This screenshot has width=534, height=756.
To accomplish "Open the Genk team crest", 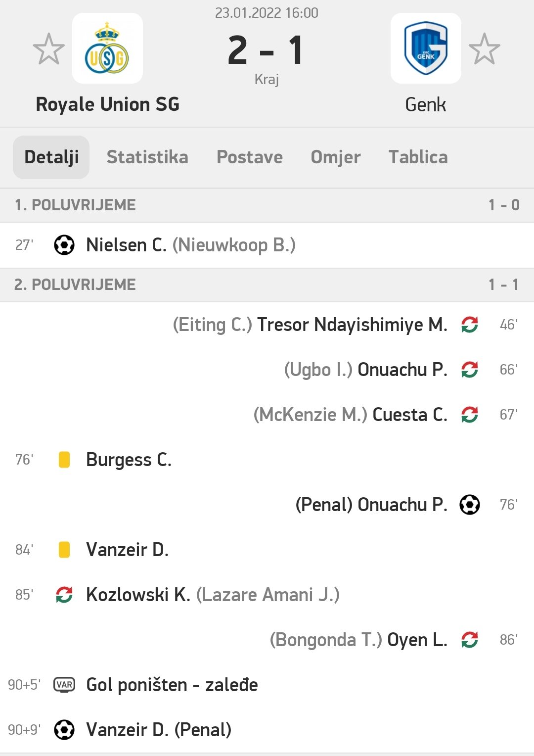I will 426,48.
